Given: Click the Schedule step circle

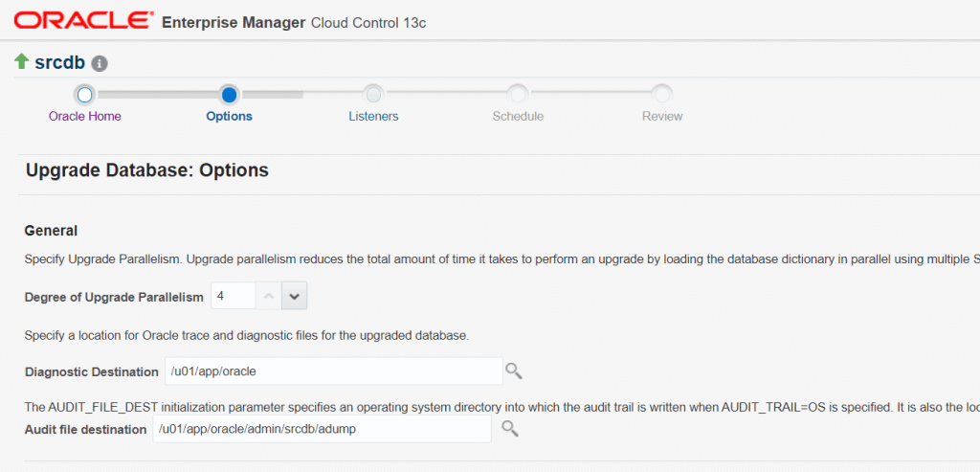Looking at the screenshot, I should [518, 94].
